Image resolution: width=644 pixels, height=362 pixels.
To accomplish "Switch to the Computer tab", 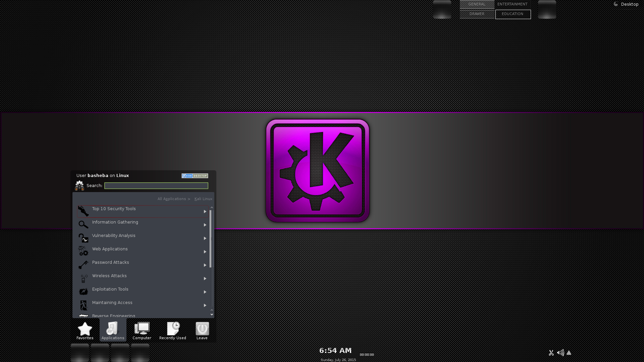I will tap(142, 331).
